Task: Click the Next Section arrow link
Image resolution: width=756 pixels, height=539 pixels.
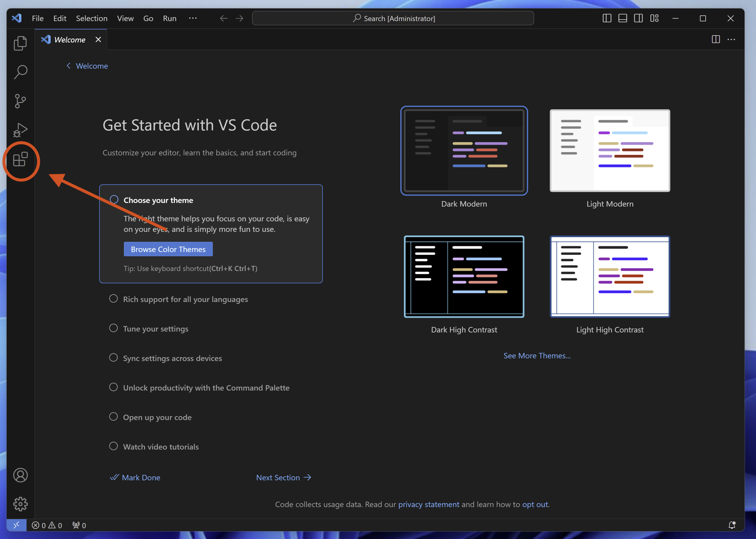Action: pyautogui.click(x=284, y=477)
